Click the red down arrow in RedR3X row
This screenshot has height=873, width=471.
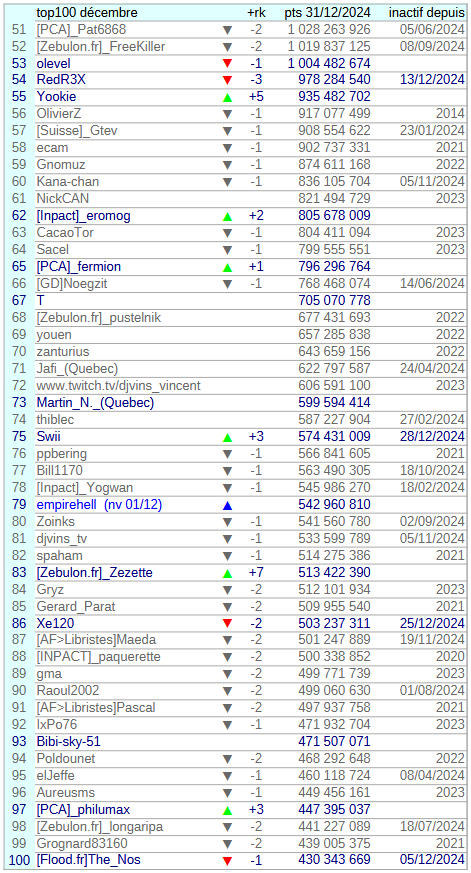click(x=227, y=81)
